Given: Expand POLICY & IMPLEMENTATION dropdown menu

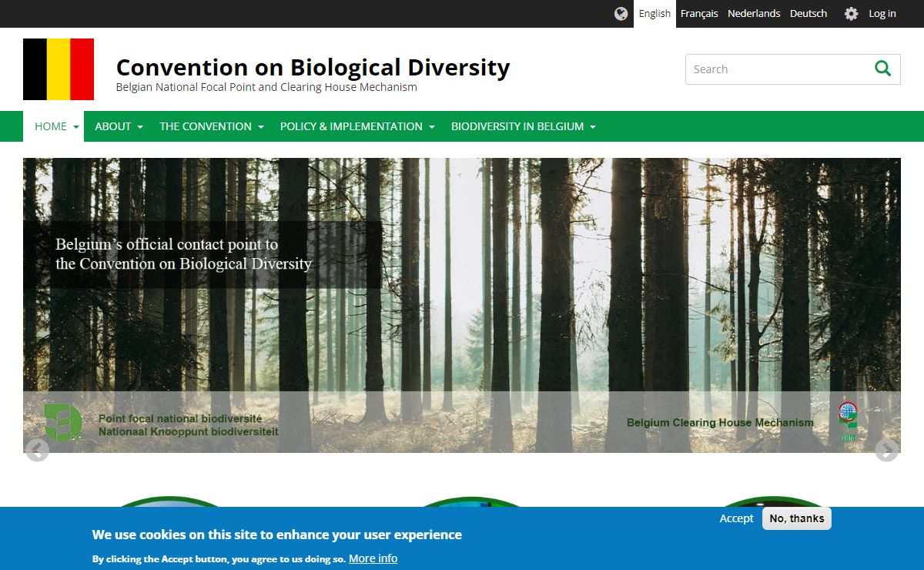Looking at the screenshot, I should coord(357,126).
